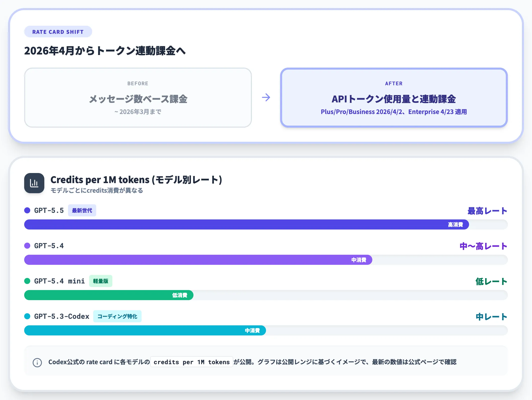Viewport: 532px width, 400px height.
Task: Click the blue dot next to GPT-5.5
Action: (27, 210)
